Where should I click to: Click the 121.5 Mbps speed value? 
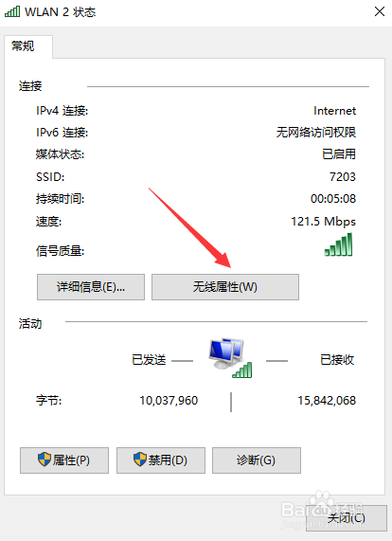click(x=323, y=221)
